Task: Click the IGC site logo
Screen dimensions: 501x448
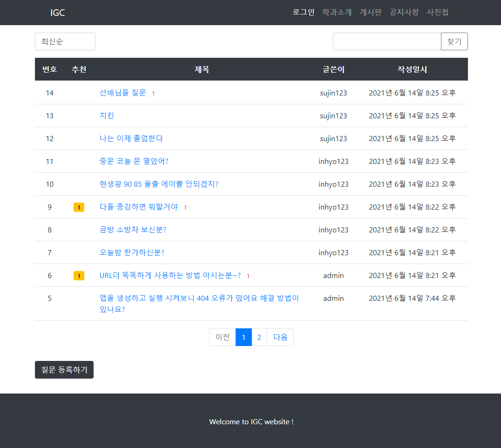Action: pyautogui.click(x=57, y=12)
